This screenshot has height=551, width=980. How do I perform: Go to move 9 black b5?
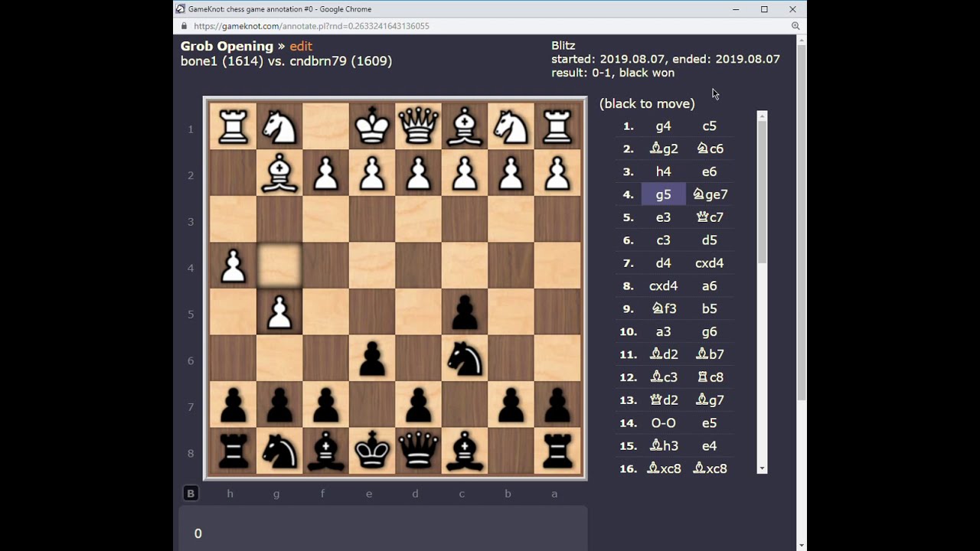point(710,308)
